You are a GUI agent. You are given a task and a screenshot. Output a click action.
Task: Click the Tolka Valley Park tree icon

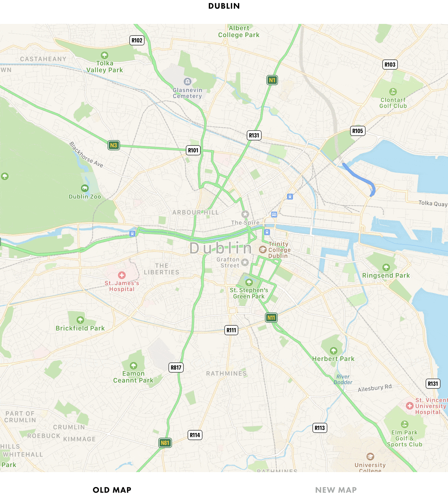click(104, 55)
